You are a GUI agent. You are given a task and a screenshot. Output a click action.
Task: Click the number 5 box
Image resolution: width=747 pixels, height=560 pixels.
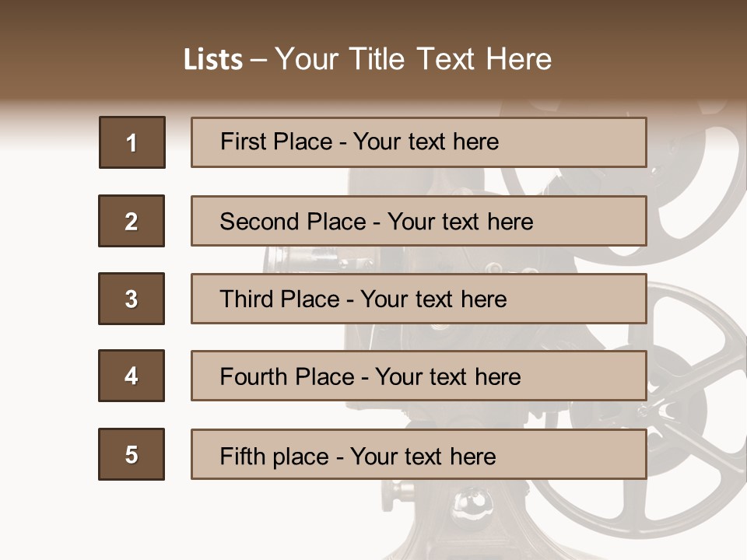132,454
